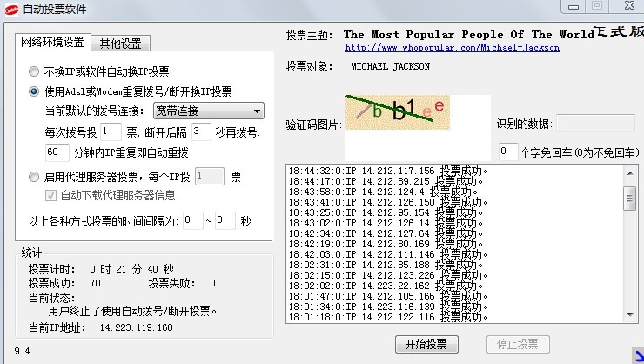Viewport: 644px width, 364px height.
Task: Choose the 使用Adsl或Modem重复拨号 radio option
Action: click(x=34, y=91)
